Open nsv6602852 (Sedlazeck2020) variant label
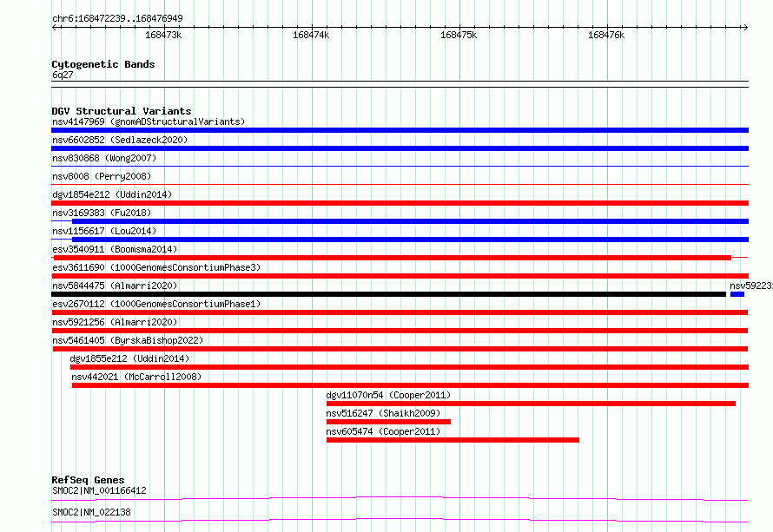 tap(120, 140)
